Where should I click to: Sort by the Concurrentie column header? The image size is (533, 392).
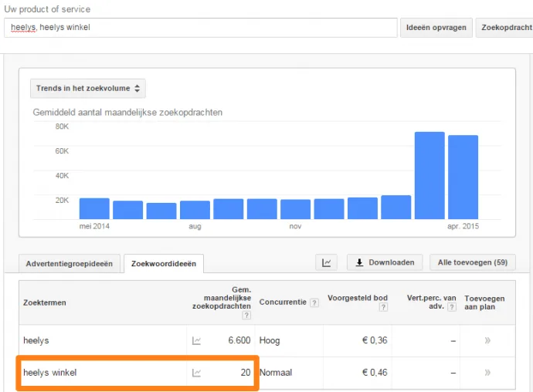[283, 302]
